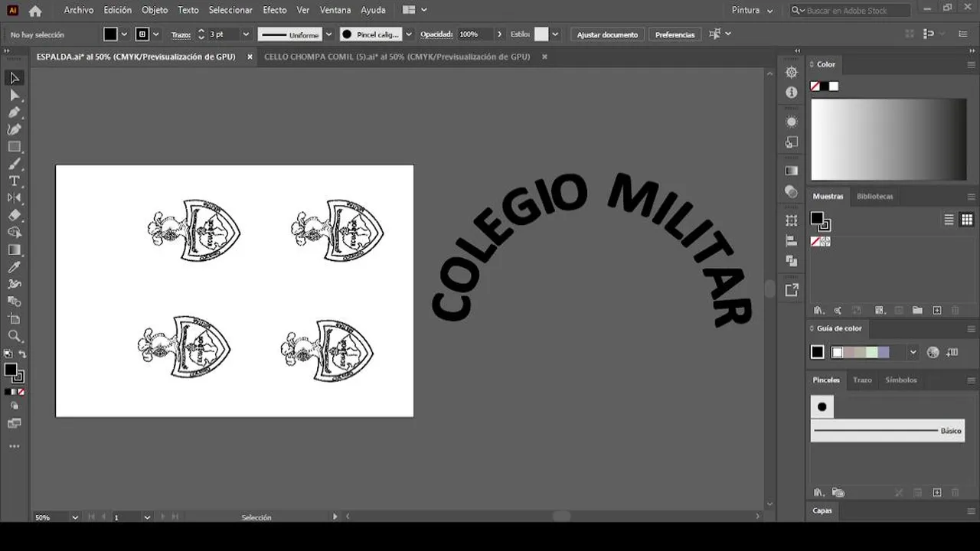Select the Reflect tool
Viewport: 980px width, 551px height.
click(x=14, y=198)
